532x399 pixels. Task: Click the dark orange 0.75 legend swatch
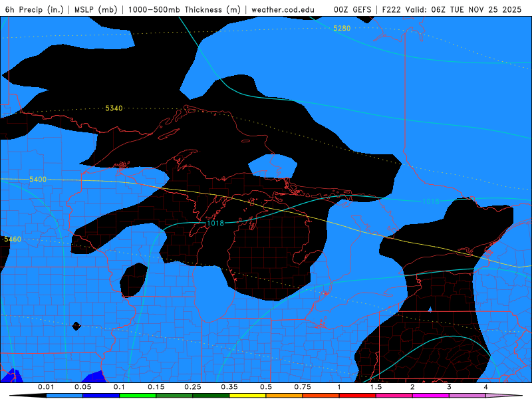click(321, 396)
